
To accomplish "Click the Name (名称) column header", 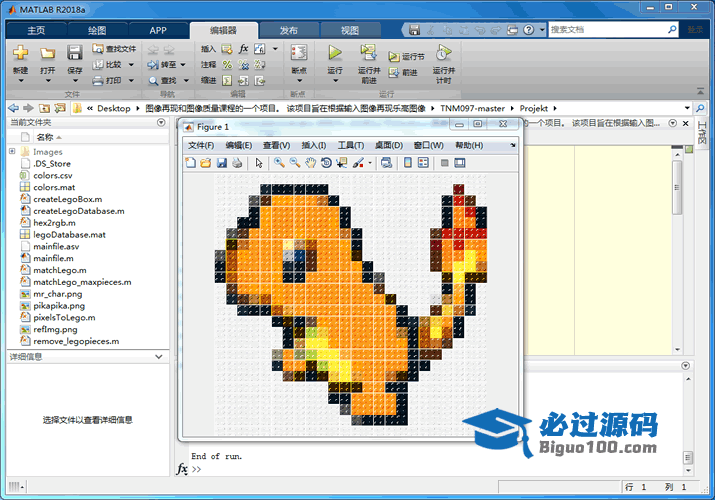I will pos(45,137).
